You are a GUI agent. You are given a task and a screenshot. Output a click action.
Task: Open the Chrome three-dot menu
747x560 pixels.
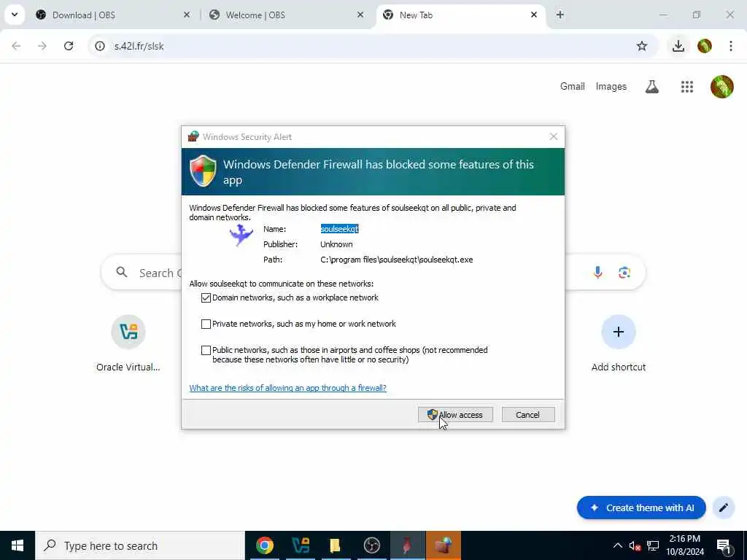[x=731, y=46]
